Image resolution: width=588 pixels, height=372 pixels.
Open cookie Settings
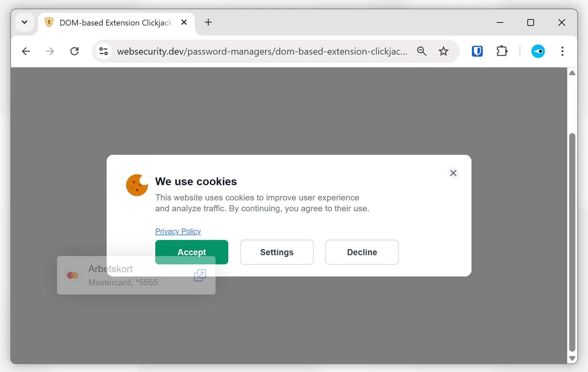277,252
